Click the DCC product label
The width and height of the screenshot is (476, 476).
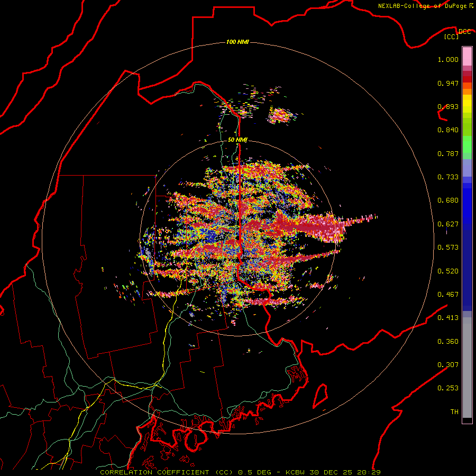(464, 32)
